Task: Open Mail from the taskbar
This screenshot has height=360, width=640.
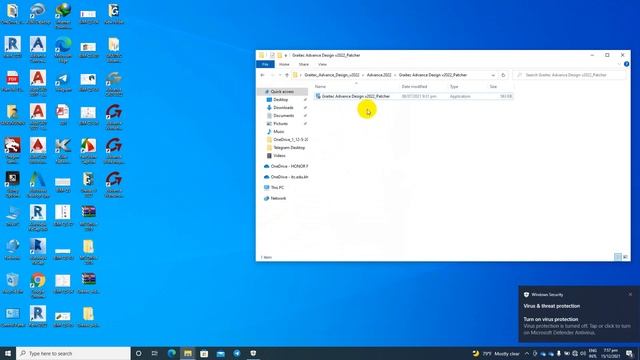Action: click(220, 353)
